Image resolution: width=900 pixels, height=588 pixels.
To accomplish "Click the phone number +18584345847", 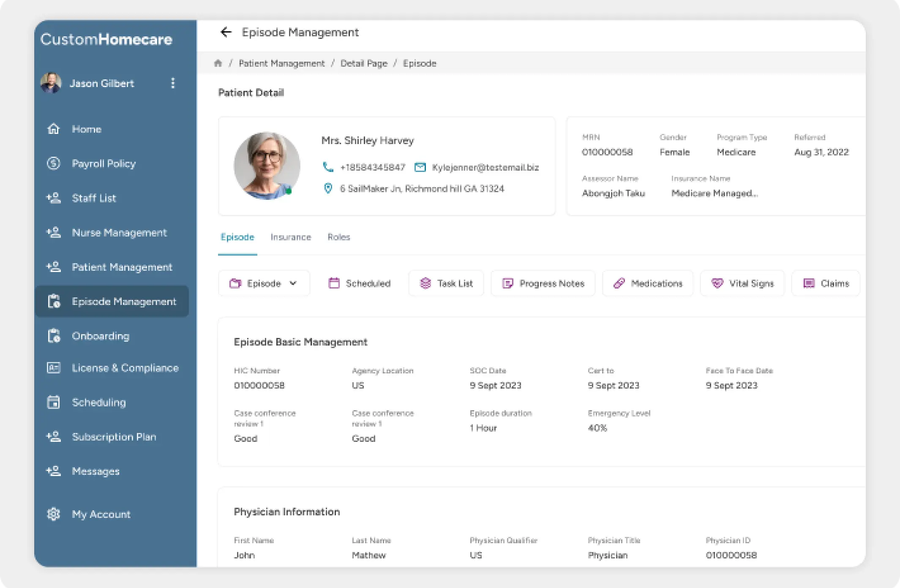I will coord(373,167).
